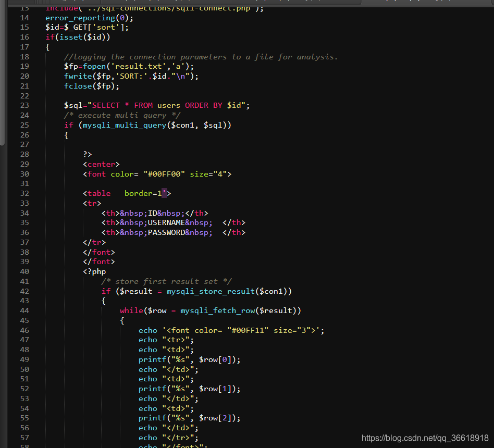Click line number 27 in the gutter
Image resolution: width=494 pixels, height=448 pixels.
[x=24, y=145]
